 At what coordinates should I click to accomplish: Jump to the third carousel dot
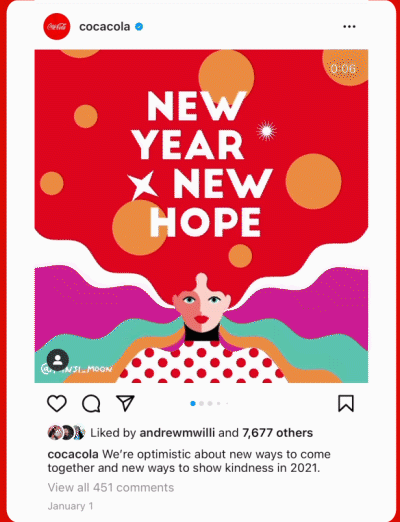210,403
